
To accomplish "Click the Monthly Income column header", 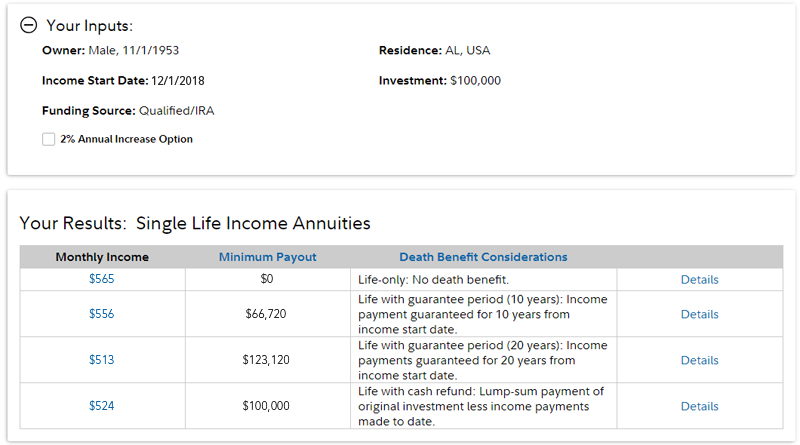I will 102,257.
